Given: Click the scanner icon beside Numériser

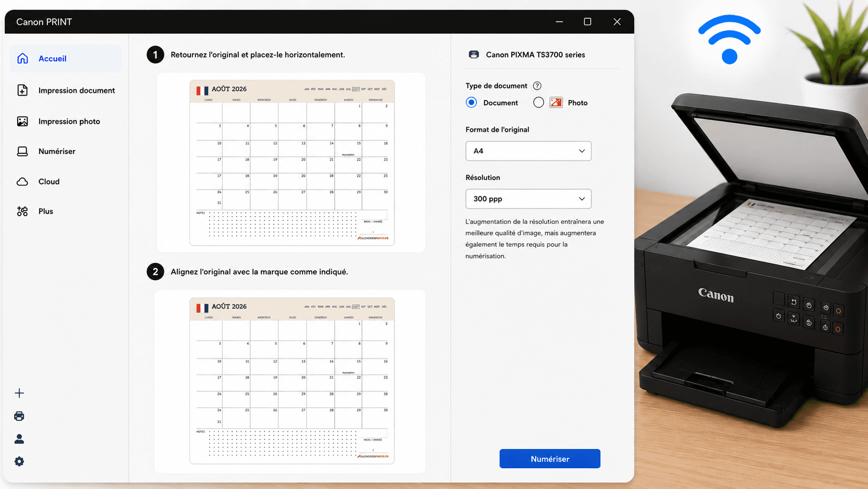Looking at the screenshot, I should pos(22,151).
